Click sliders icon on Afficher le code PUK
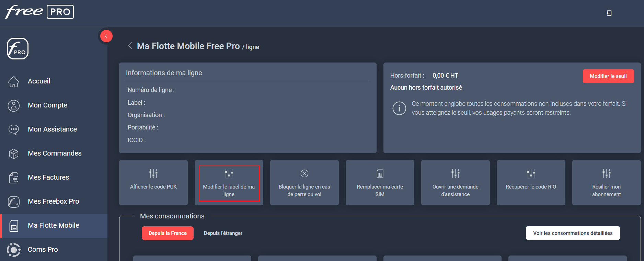 point(153,173)
